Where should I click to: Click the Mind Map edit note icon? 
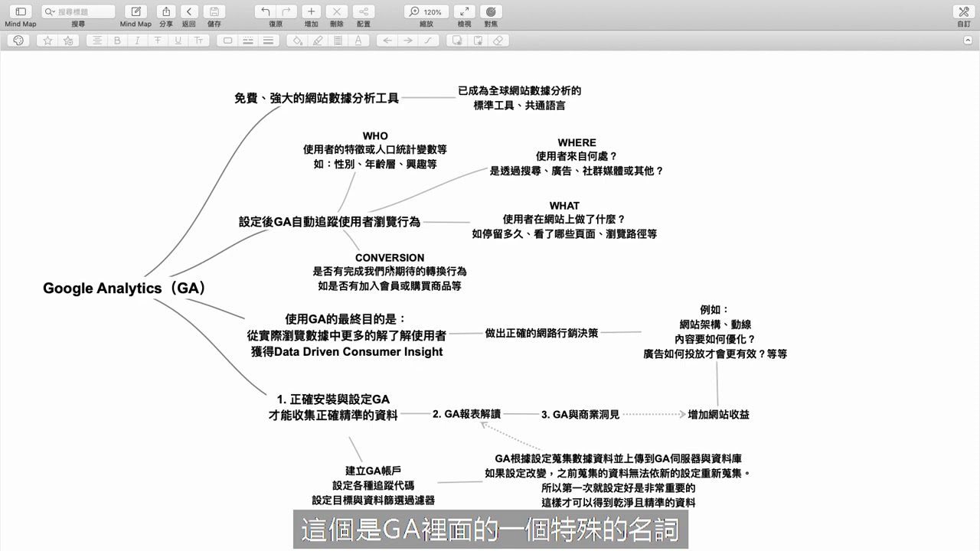pyautogui.click(x=136, y=11)
